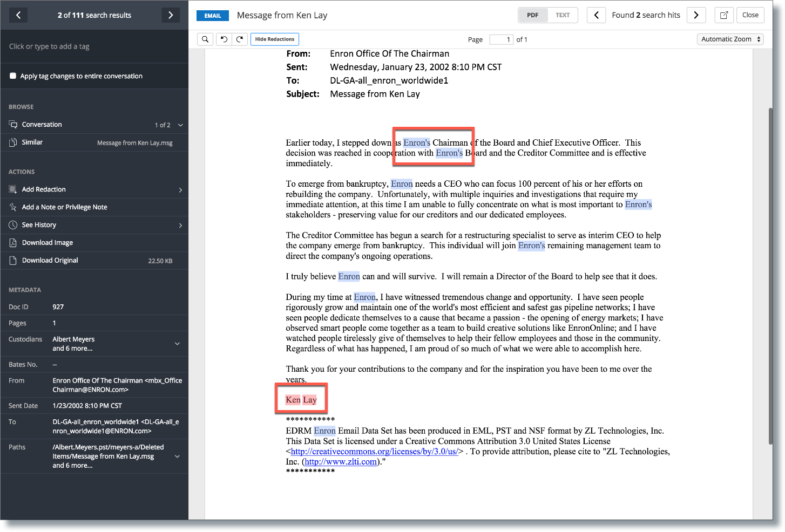Click the See History clock icon
Screen dimensions: 785x532
pyautogui.click(x=13, y=225)
